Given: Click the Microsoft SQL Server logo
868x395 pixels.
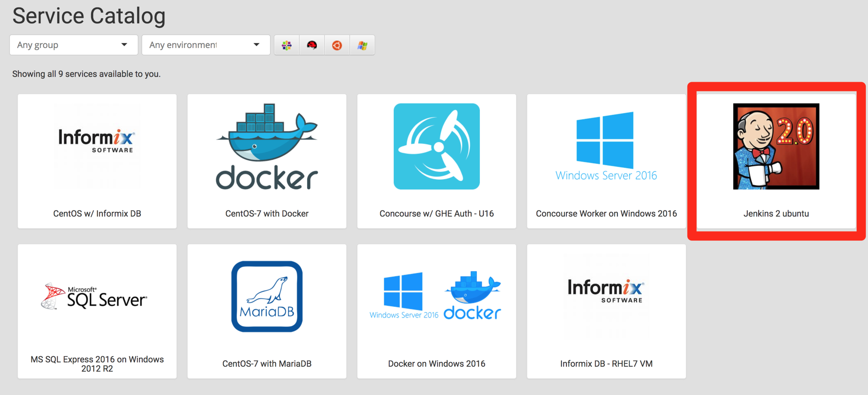Looking at the screenshot, I should point(94,296).
